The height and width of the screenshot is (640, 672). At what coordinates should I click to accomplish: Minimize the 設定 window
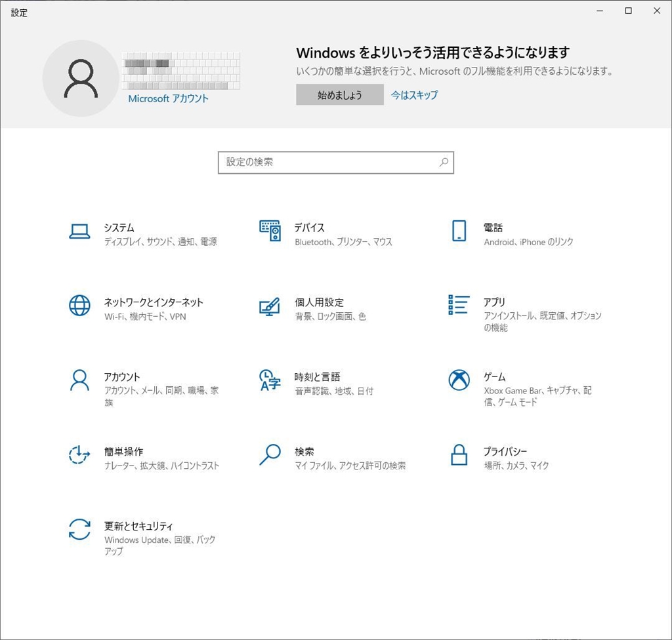[600, 10]
